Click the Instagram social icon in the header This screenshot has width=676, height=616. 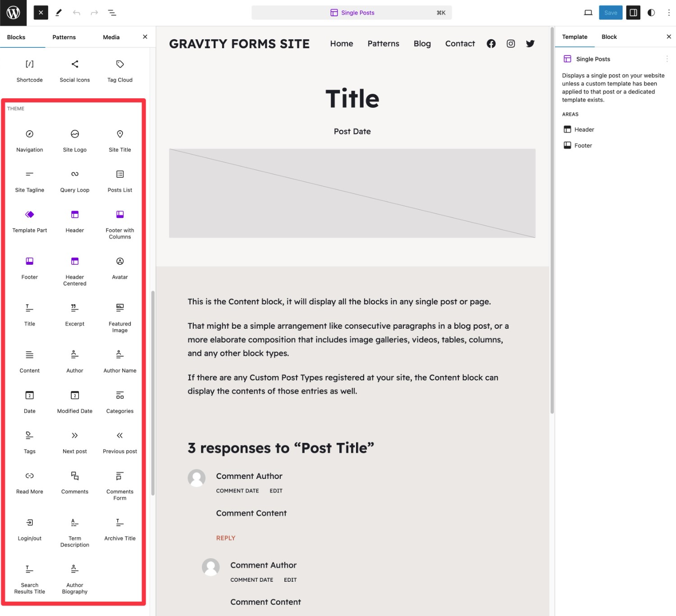[511, 44]
